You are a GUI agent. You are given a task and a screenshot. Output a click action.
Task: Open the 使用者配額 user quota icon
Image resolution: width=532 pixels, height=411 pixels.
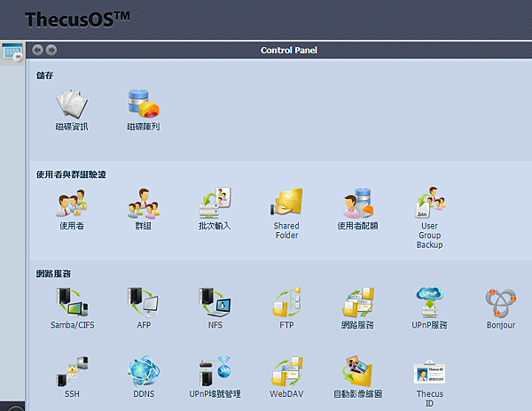[x=358, y=203]
